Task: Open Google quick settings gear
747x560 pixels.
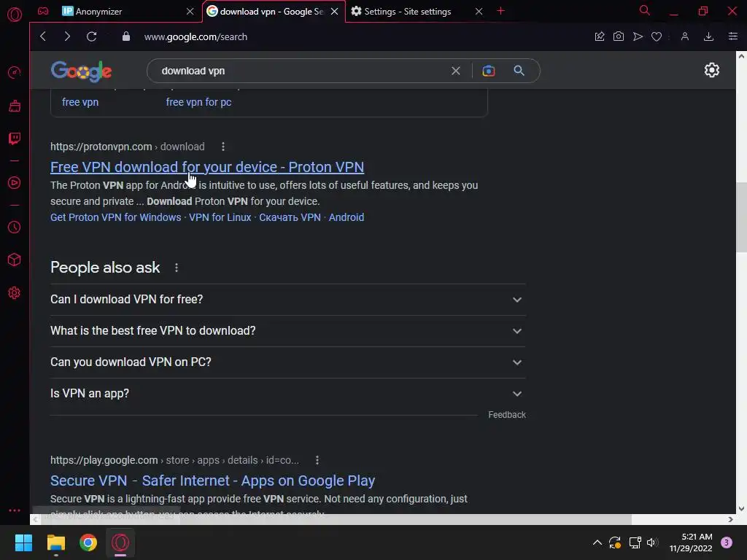Action: coord(712,71)
